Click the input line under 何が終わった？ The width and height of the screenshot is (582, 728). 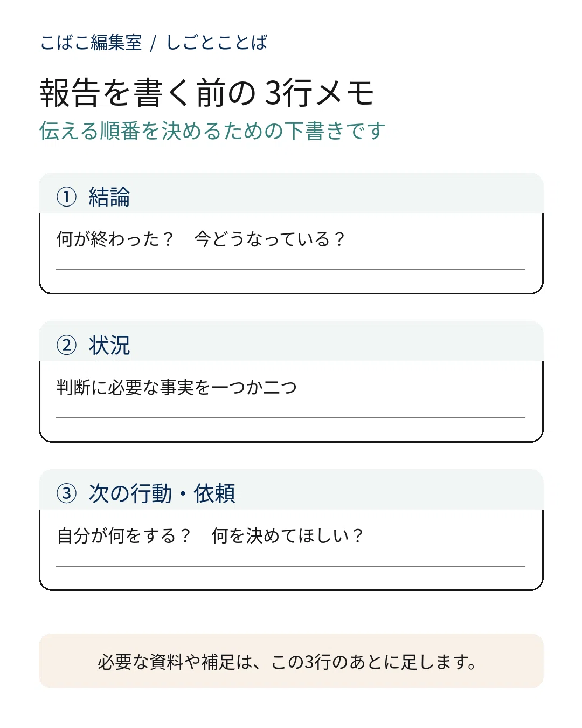(291, 269)
